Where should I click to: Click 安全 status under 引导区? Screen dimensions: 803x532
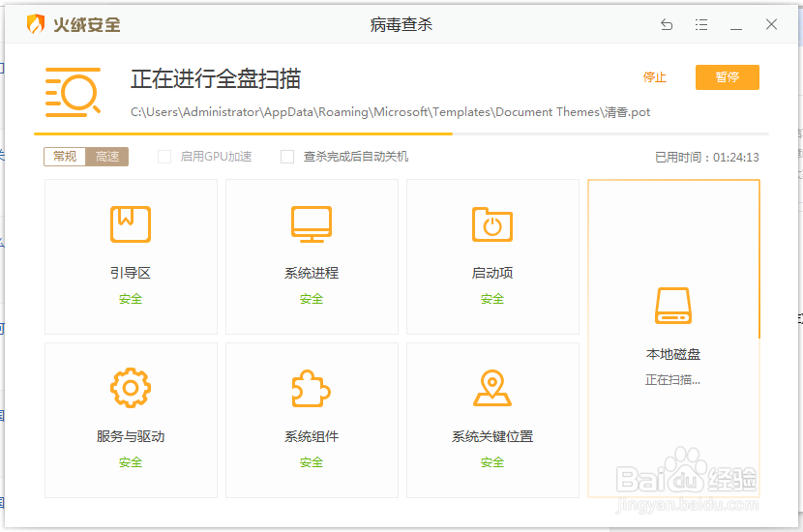click(x=131, y=299)
